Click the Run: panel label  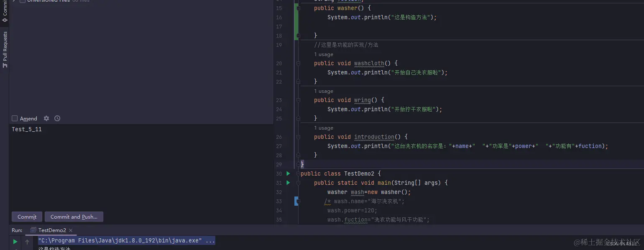[x=17, y=230]
